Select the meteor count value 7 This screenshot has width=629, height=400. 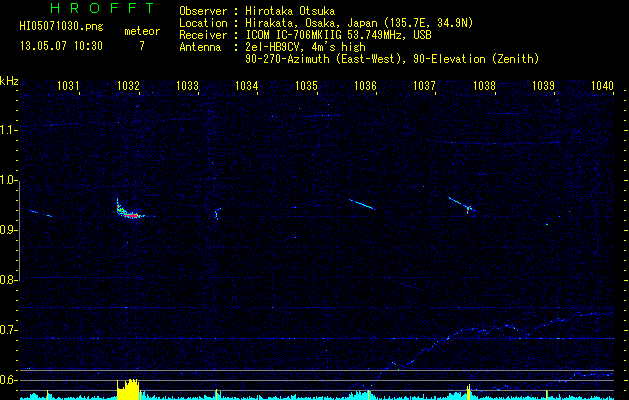click(x=142, y=46)
